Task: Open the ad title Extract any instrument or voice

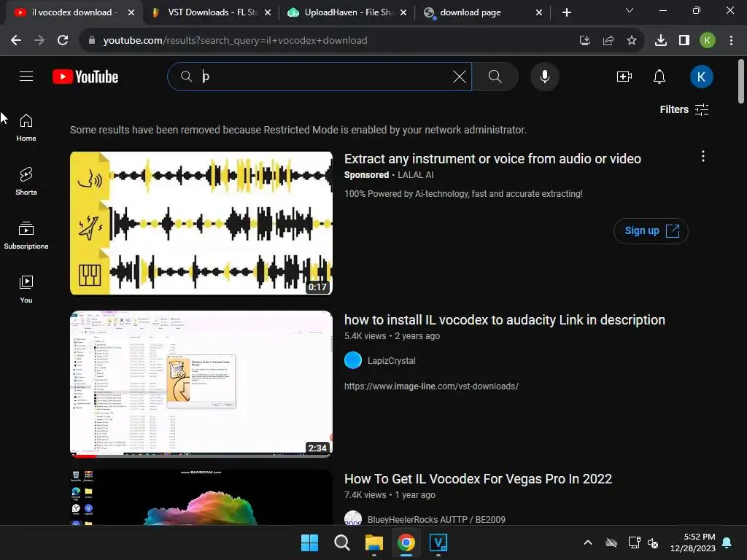Action: pyautogui.click(x=492, y=158)
